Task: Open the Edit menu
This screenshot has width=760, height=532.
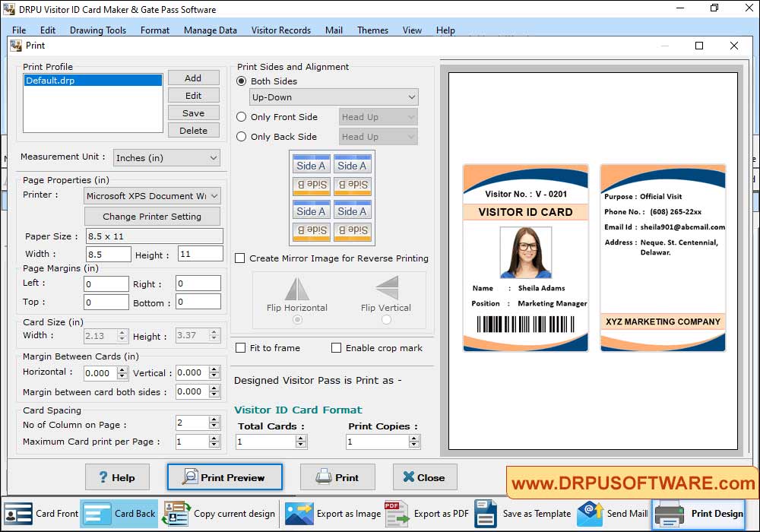Action: (x=47, y=30)
